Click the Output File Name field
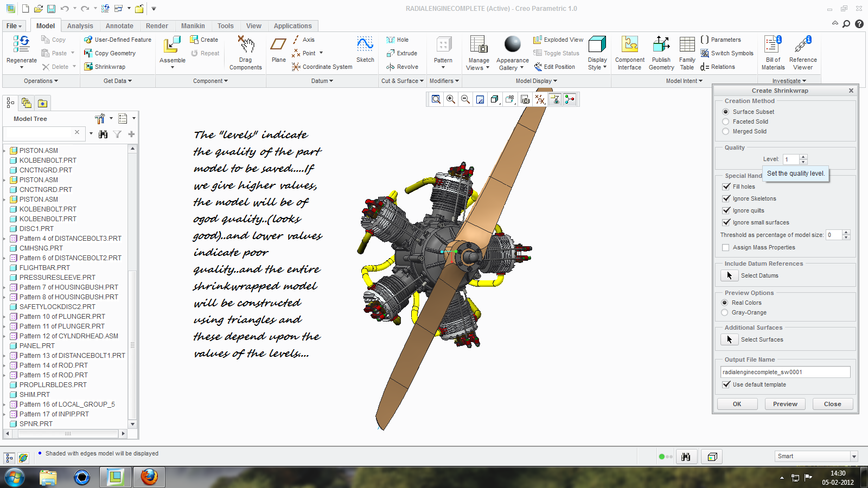This screenshot has height=488, width=868. pos(785,372)
